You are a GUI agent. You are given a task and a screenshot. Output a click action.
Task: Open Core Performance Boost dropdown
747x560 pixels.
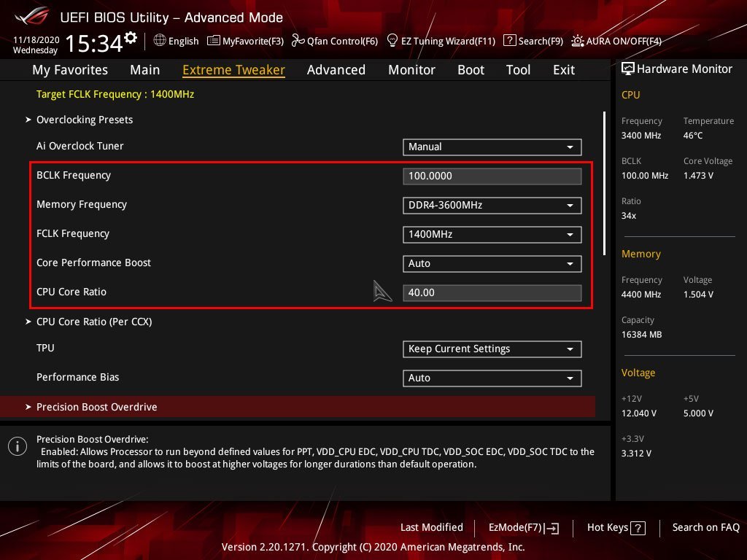pos(492,263)
